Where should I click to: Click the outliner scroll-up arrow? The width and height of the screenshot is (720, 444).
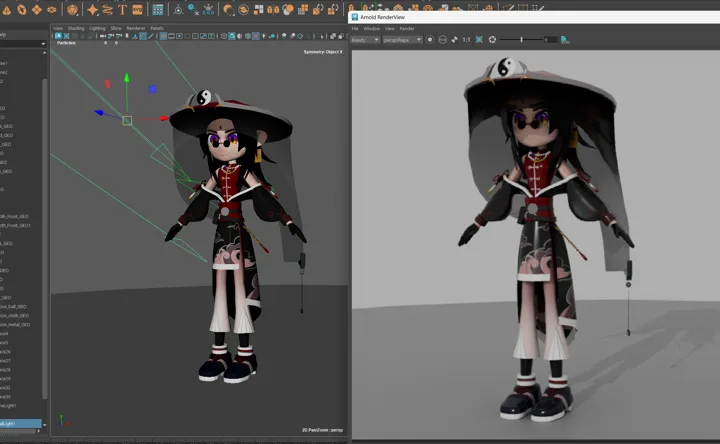45,53
